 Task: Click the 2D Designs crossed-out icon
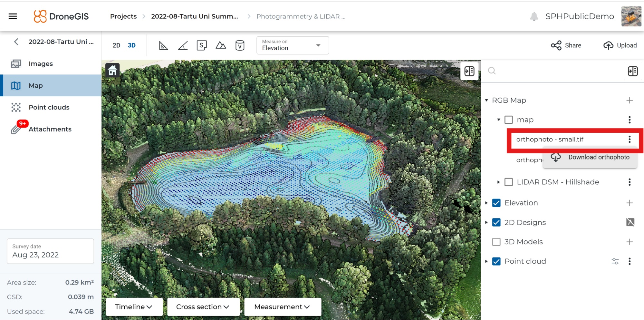point(630,222)
